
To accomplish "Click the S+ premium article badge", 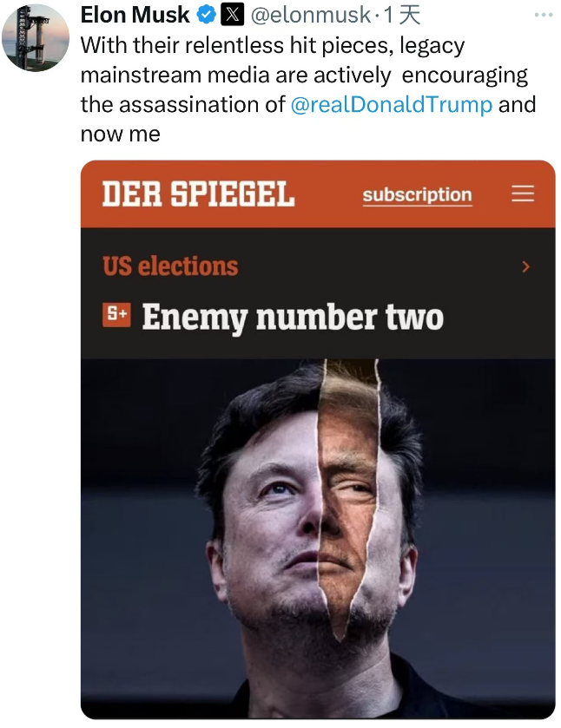I will point(116,315).
